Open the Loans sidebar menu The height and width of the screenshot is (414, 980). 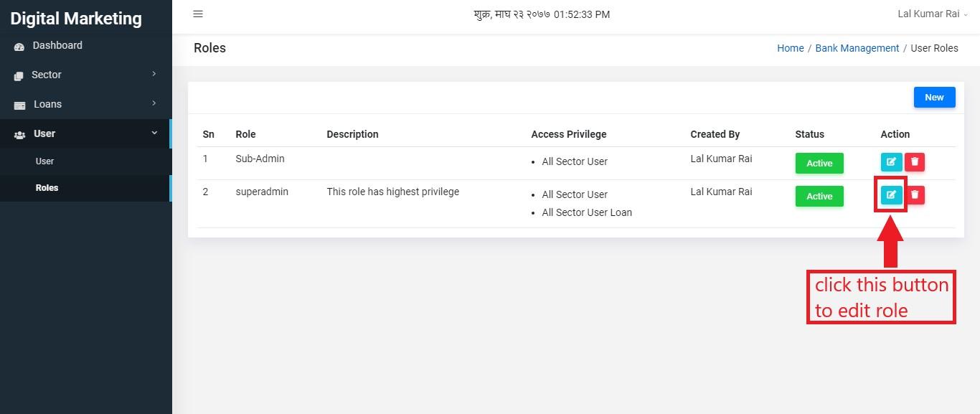(86, 104)
